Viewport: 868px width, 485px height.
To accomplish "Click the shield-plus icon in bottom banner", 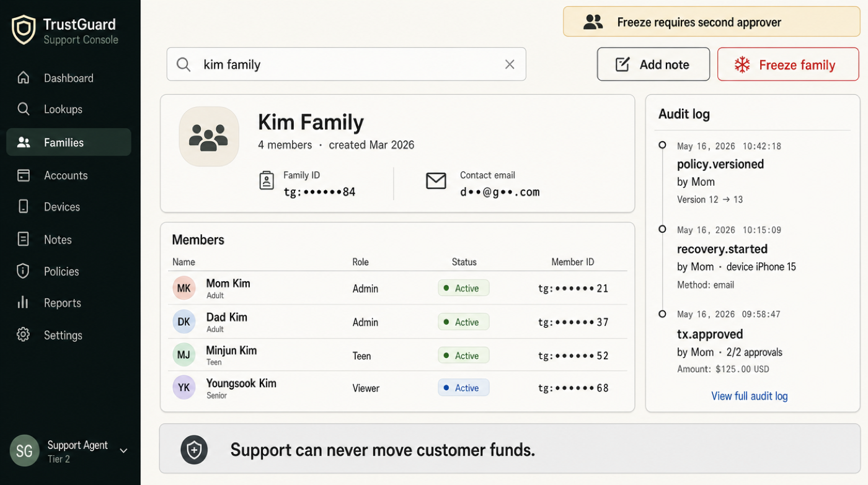I will [x=194, y=450].
